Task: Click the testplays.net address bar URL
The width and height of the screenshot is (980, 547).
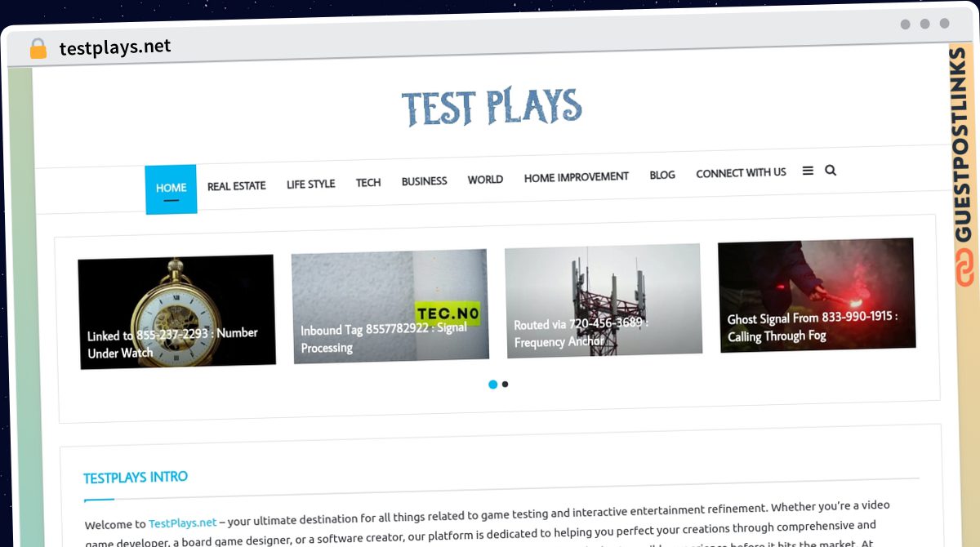Action: [x=115, y=47]
